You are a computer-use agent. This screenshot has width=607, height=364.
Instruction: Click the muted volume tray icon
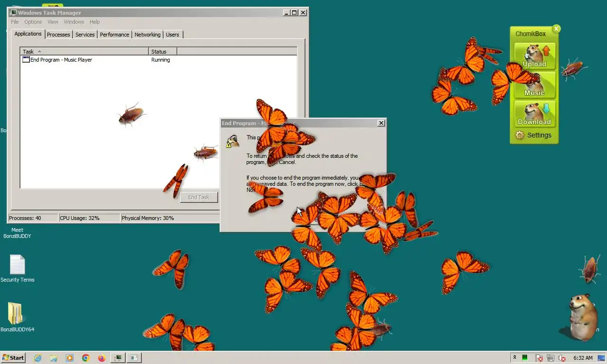562,358
